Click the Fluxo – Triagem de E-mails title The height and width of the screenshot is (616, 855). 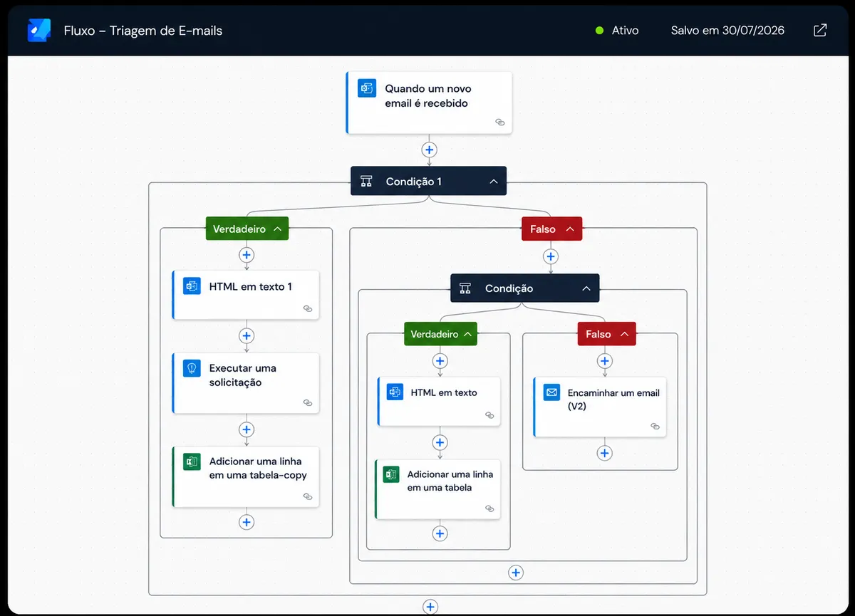point(143,31)
